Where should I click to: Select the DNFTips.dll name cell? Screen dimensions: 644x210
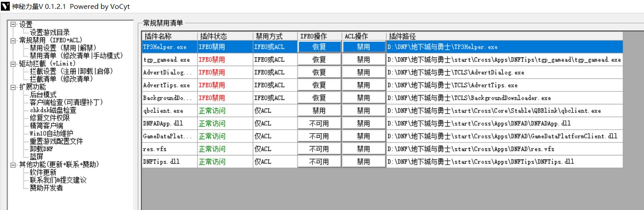170,162
